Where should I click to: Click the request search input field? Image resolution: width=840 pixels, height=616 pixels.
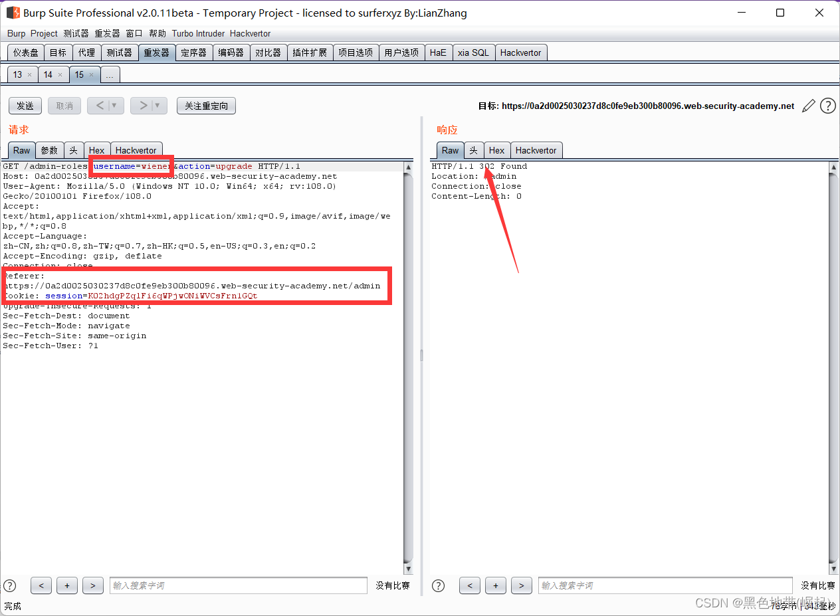pos(238,585)
